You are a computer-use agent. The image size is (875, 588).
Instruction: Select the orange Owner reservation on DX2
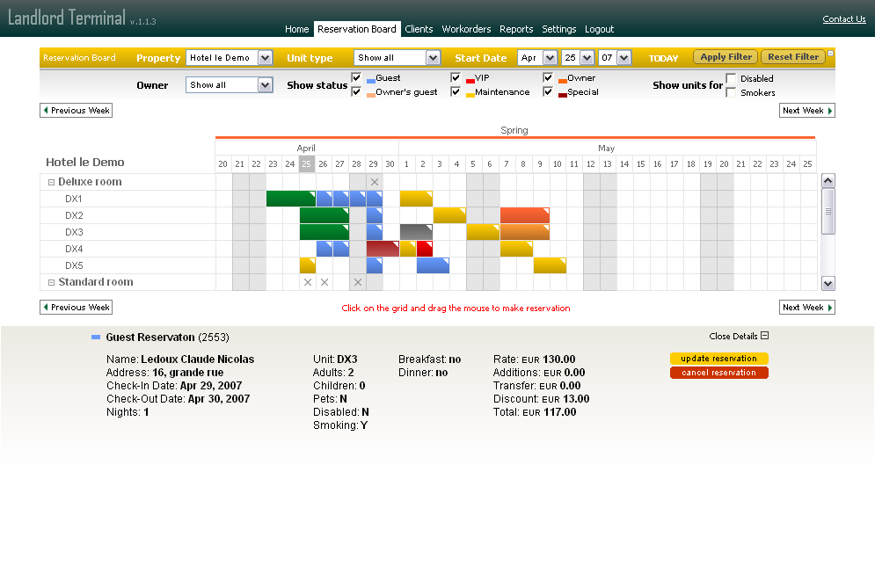(524, 214)
